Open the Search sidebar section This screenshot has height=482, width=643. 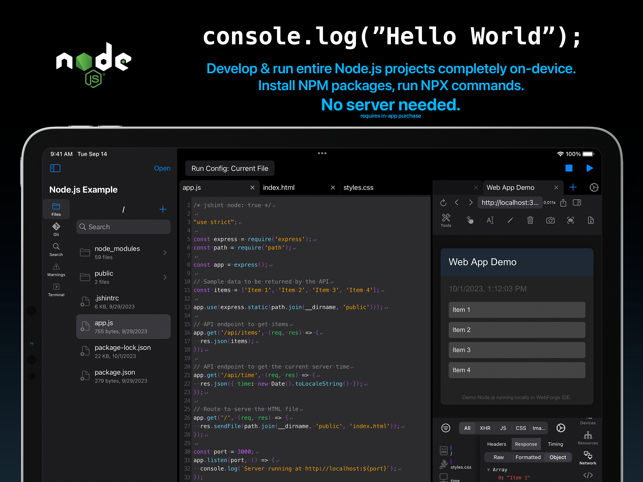point(56,249)
